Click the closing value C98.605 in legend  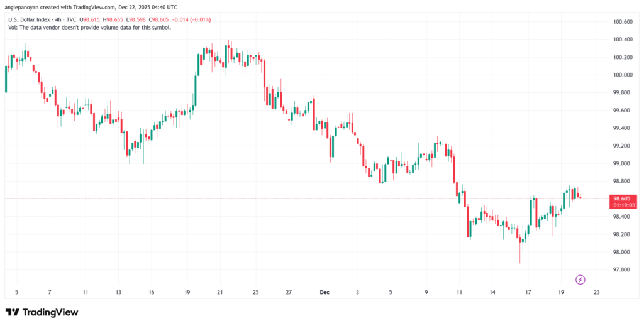[162, 19]
